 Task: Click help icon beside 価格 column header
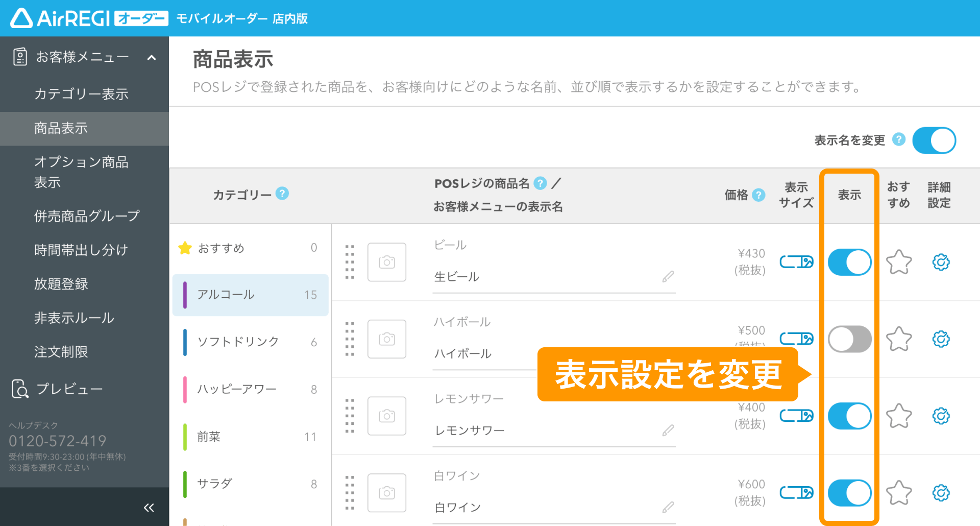point(759,195)
